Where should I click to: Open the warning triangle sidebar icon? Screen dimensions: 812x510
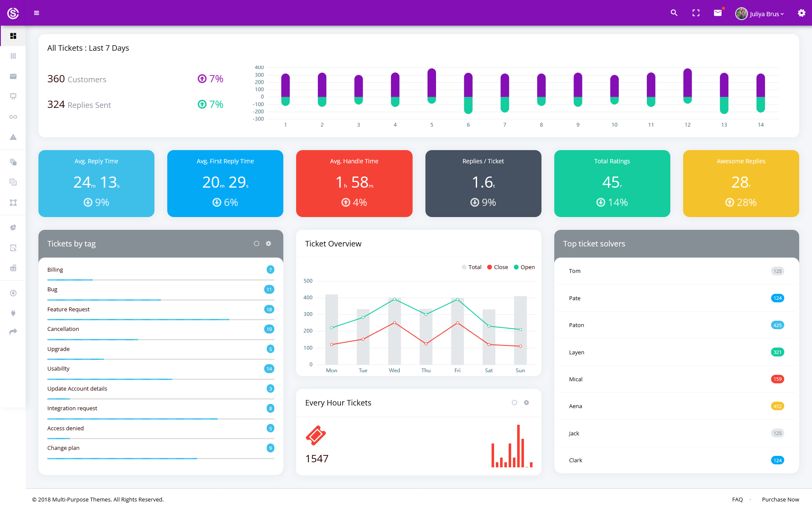tap(13, 137)
